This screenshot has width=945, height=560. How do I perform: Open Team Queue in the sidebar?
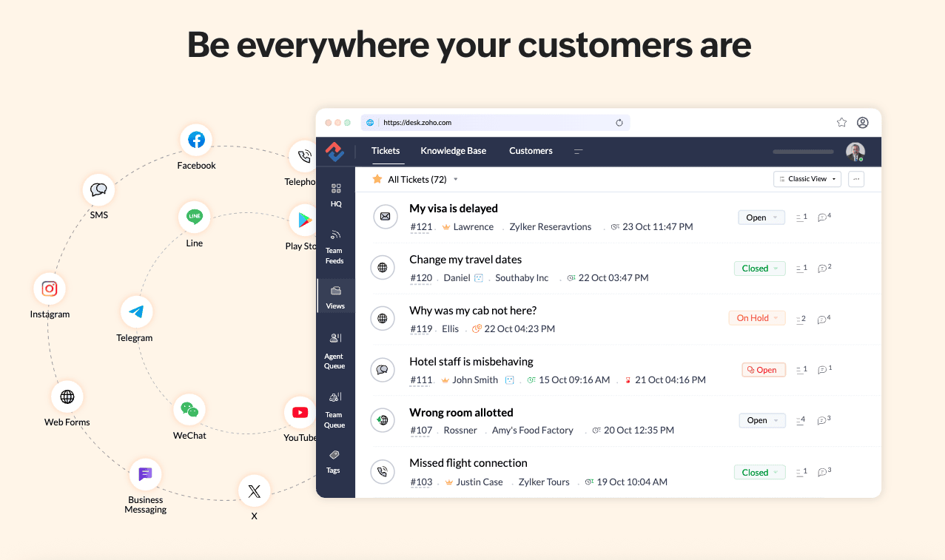[334, 410]
